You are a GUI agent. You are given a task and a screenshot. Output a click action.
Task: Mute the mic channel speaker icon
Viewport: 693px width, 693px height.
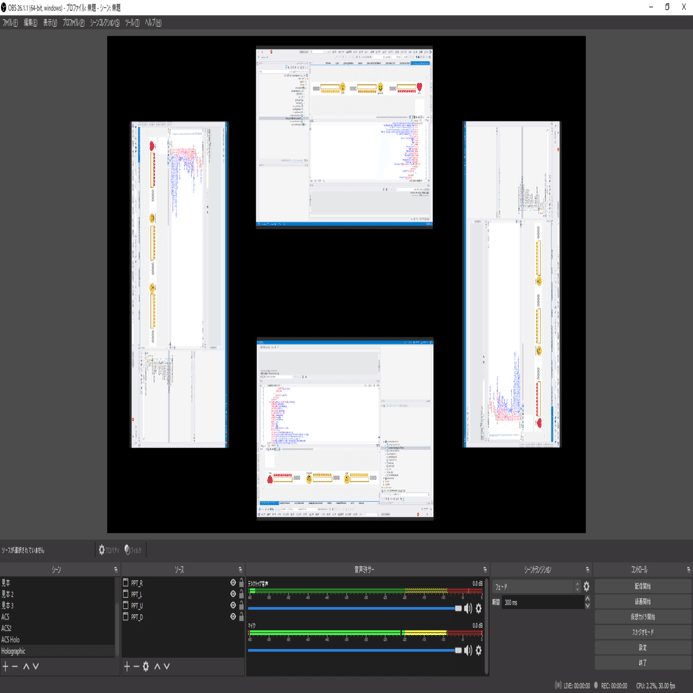pyautogui.click(x=468, y=650)
